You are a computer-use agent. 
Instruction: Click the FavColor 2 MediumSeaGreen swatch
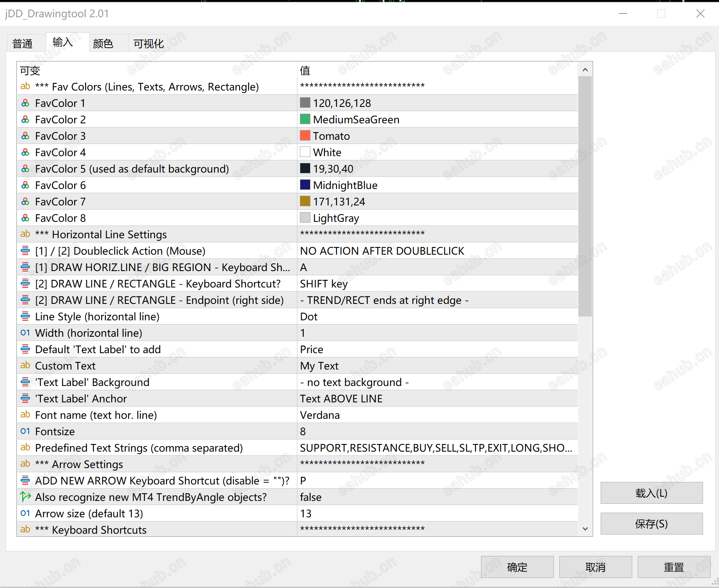click(305, 119)
